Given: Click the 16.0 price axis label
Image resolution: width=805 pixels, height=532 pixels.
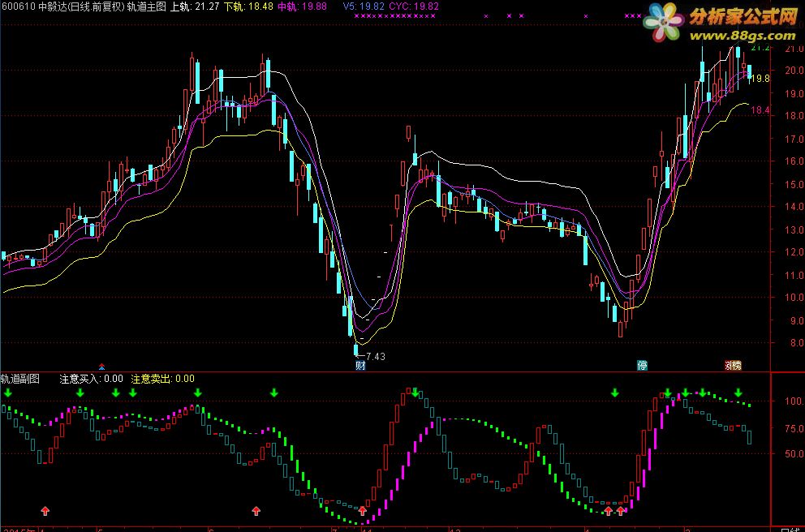Looking at the screenshot, I should pos(794,161).
